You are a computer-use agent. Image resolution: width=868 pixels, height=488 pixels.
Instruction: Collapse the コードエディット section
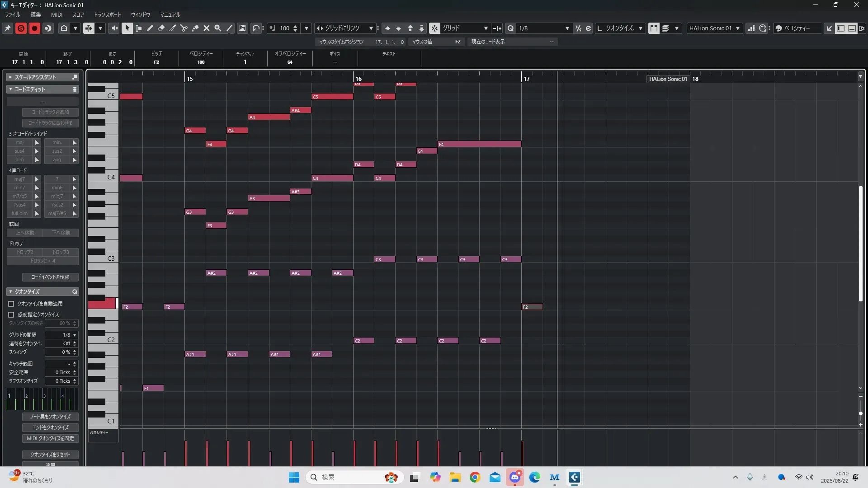tap(10, 89)
